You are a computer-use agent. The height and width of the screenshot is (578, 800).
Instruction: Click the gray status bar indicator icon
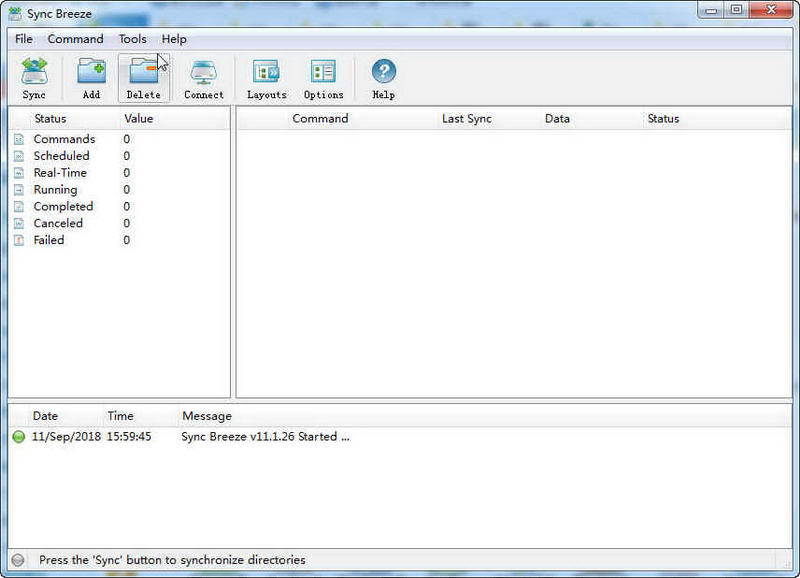point(18,560)
